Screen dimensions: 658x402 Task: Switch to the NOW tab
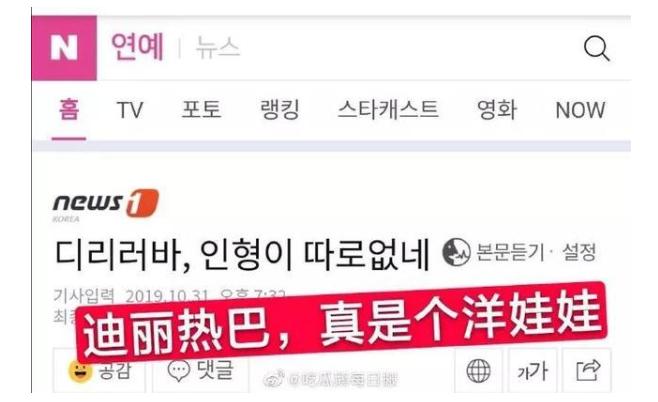point(580,110)
